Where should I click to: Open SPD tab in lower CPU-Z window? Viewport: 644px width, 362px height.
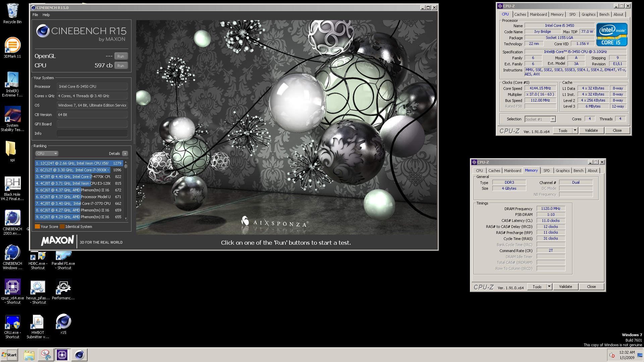click(547, 171)
